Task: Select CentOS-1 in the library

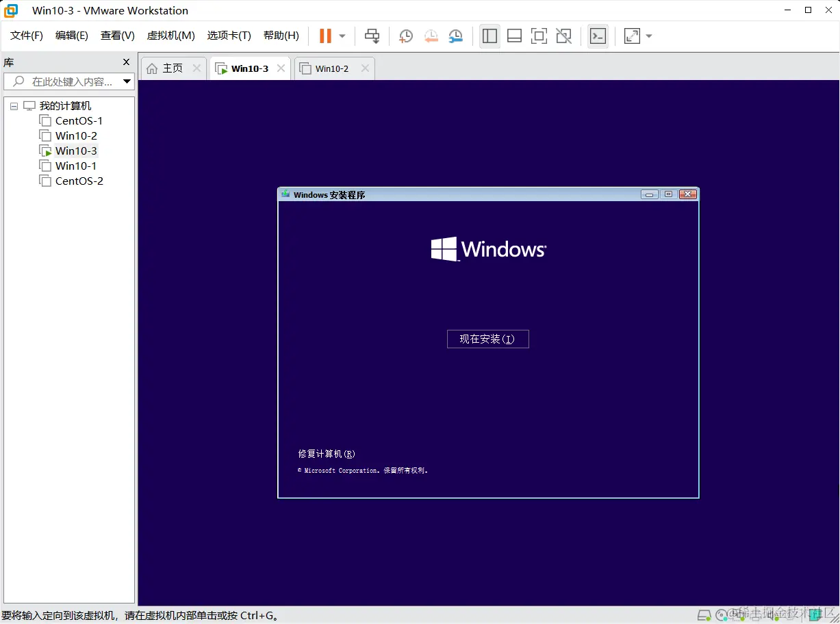Action: coord(79,121)
